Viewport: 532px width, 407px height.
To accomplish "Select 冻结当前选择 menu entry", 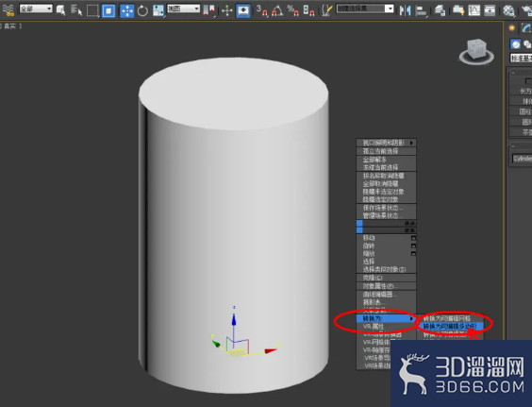I will coord(386,167).
